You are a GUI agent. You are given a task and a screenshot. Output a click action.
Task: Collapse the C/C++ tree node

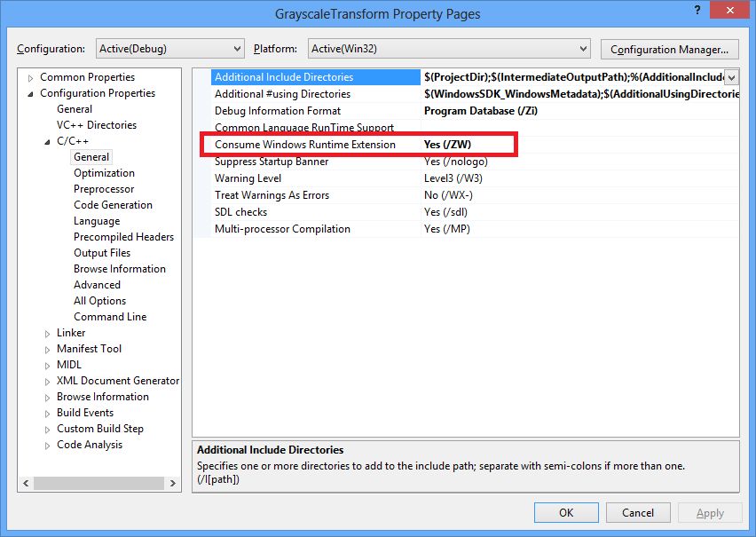(x=47, y=142)
